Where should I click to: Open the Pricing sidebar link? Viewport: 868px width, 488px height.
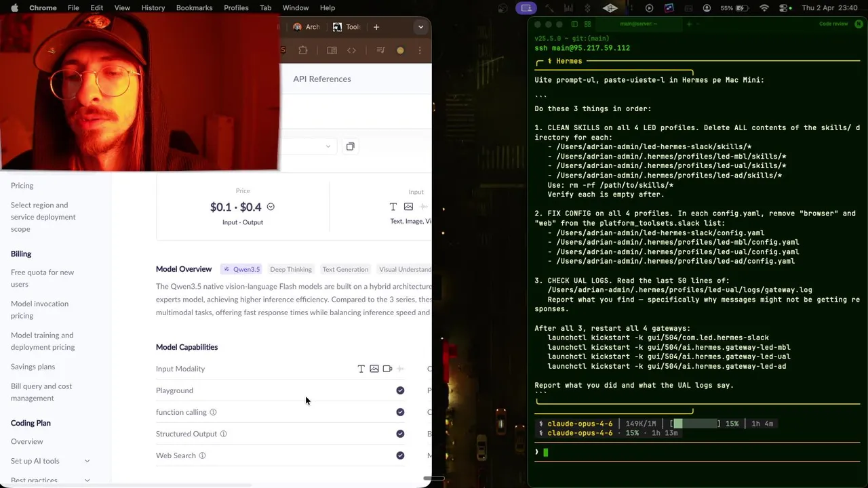22,185
